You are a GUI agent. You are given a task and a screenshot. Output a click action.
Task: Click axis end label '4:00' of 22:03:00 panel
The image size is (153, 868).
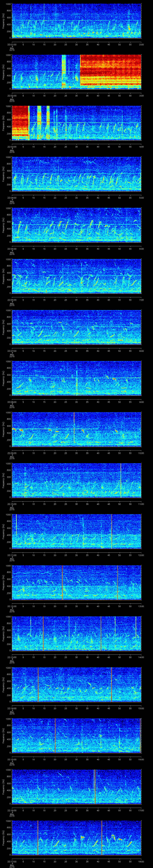click(141, 146)
